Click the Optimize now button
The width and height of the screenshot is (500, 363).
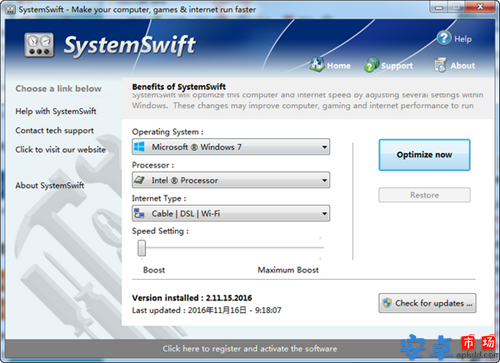click(424, 155)
